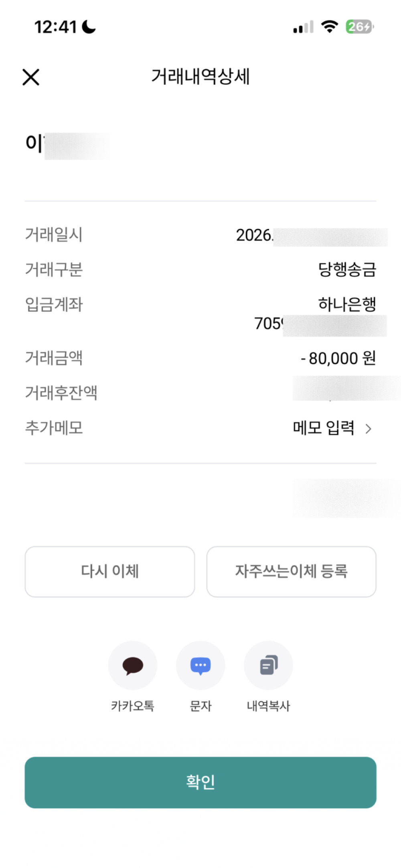
Task: Tap the battery indicator in status bar
Action: (x=359, y=27)
